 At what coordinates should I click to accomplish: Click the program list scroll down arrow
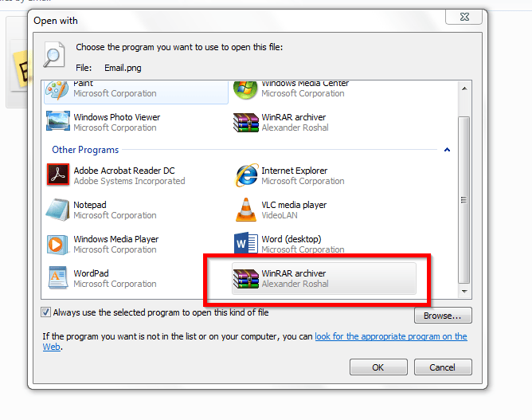(x=464, y=292)
